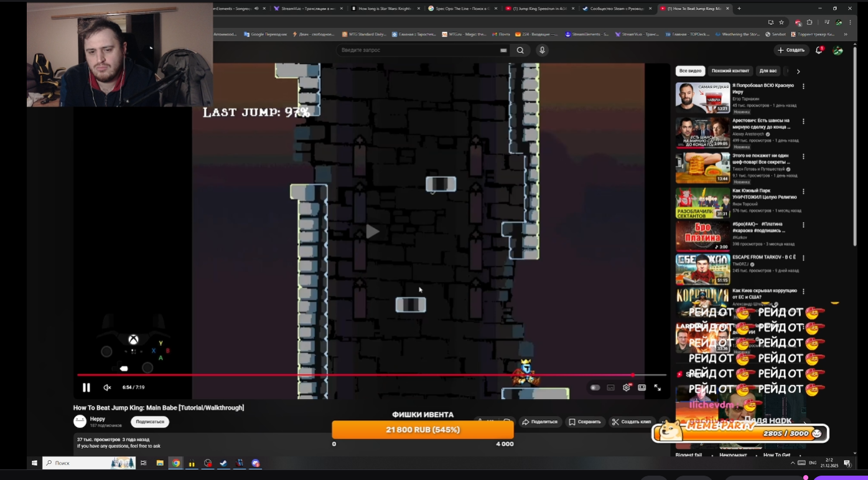Open the Windows notification center icon
This screenshot has width=868, height=480.
(x=847, y=463)
